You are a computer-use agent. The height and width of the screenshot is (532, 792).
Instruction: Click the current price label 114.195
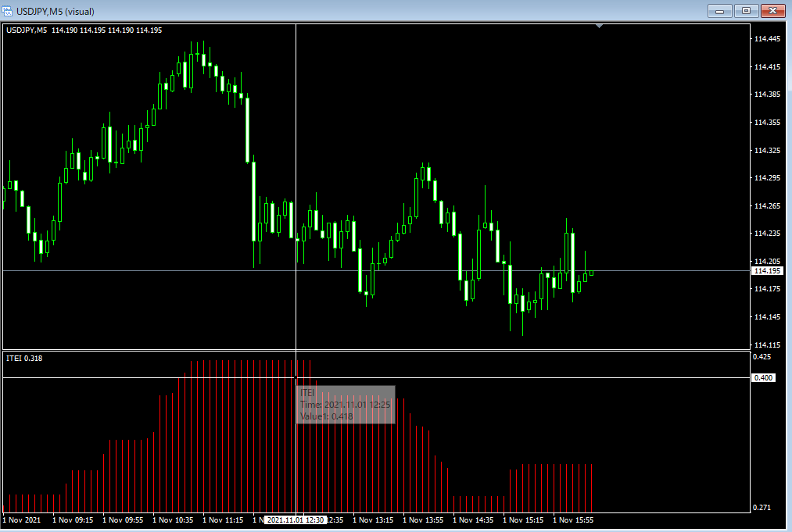[766, 270]
